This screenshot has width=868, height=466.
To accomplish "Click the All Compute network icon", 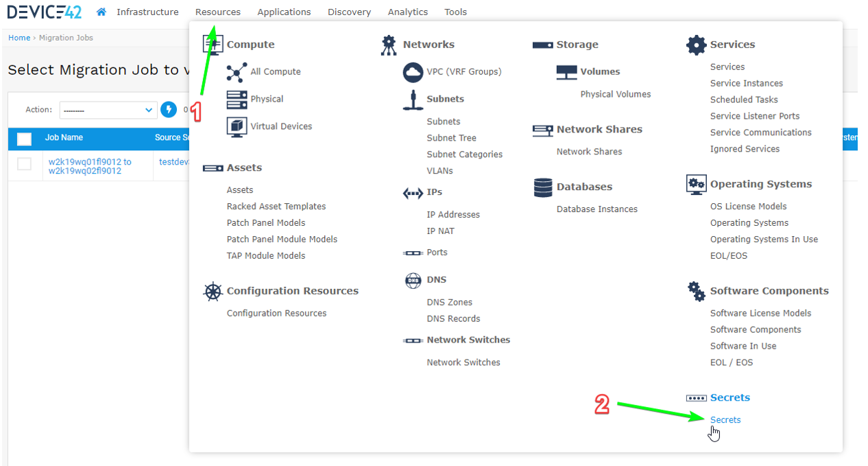I will click(237, 72).
